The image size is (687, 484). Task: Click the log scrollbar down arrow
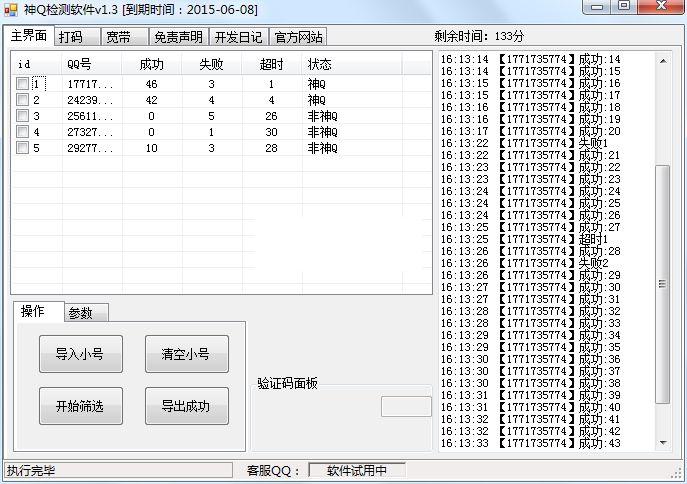pos(662,443)
